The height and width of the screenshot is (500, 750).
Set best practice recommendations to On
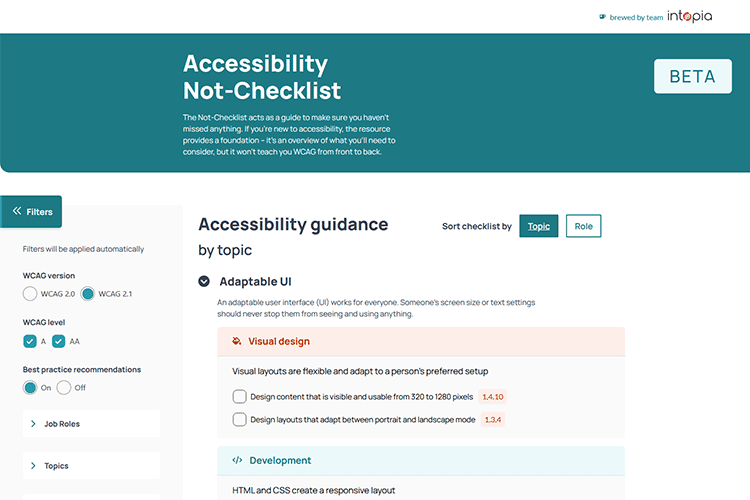[x=30, y=388]
